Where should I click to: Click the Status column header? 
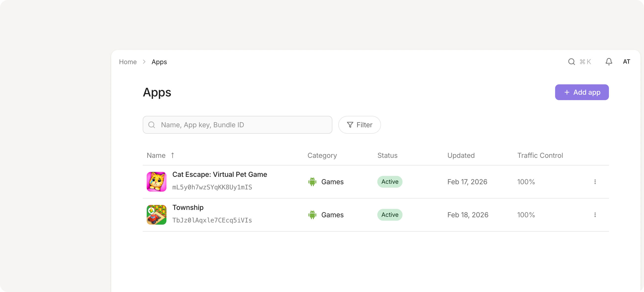click(x=387, y=155)
